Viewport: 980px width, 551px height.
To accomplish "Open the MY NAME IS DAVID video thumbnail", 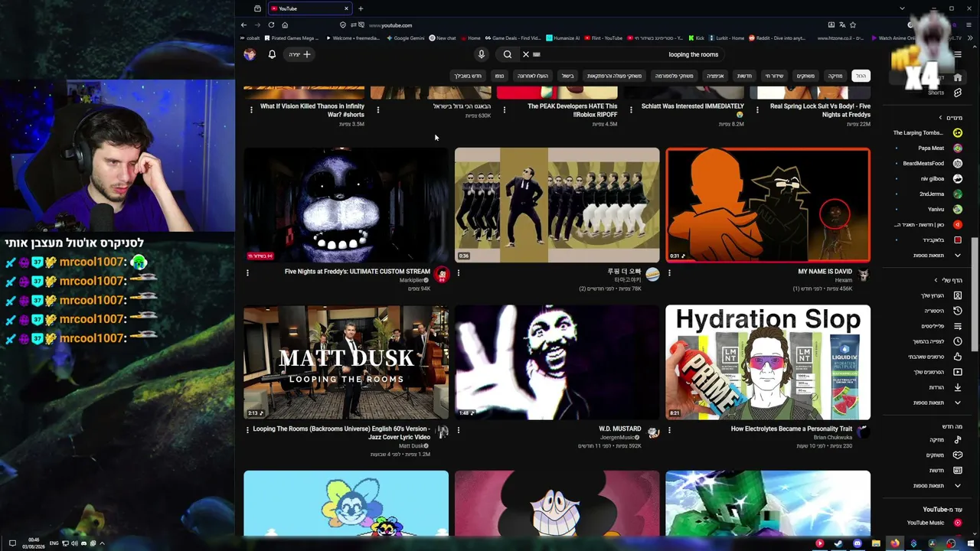I will pyautogui.click(x=768, y=205).
